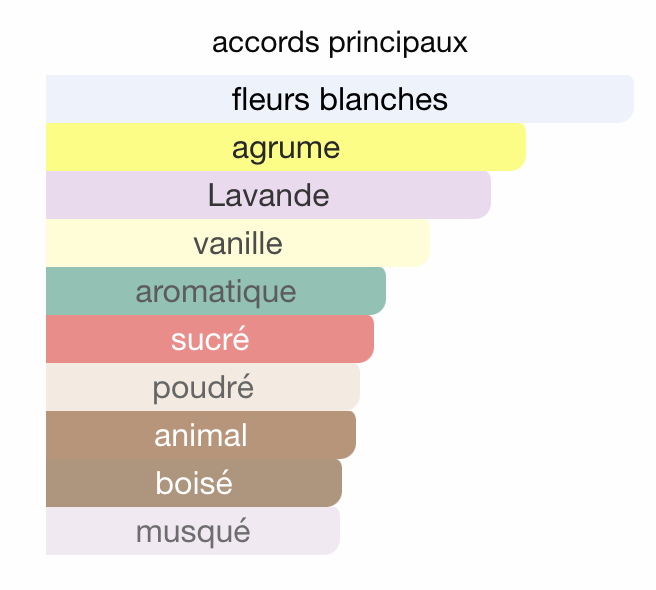This screenshot has width=656, height=590.
Task: Click the accords principaux heading
Action: pos(340,43)
